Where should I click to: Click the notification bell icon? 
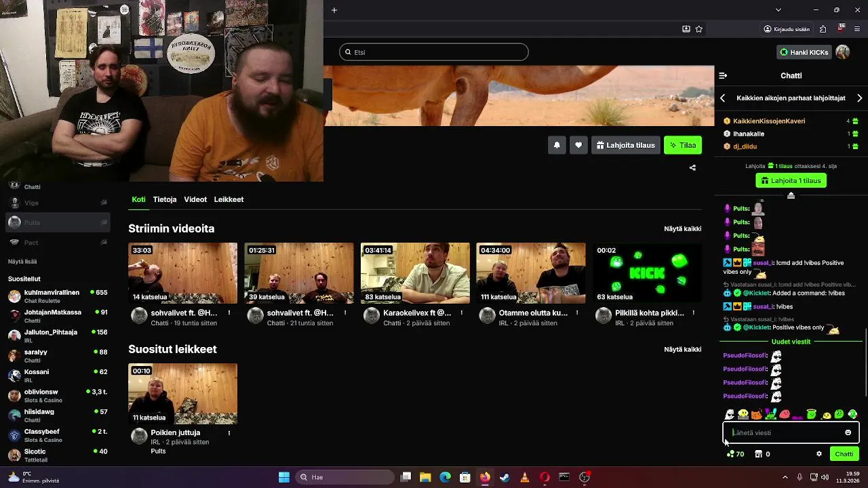click(557, 145)
